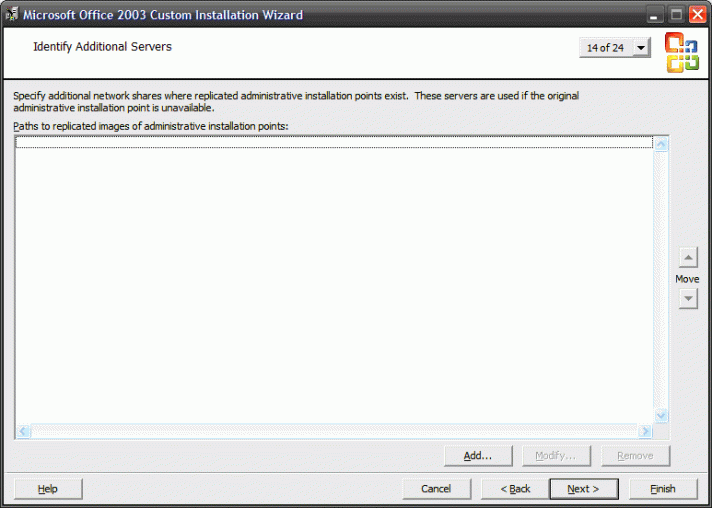Open the 14 of 24 page dropdown

point(615,48)
